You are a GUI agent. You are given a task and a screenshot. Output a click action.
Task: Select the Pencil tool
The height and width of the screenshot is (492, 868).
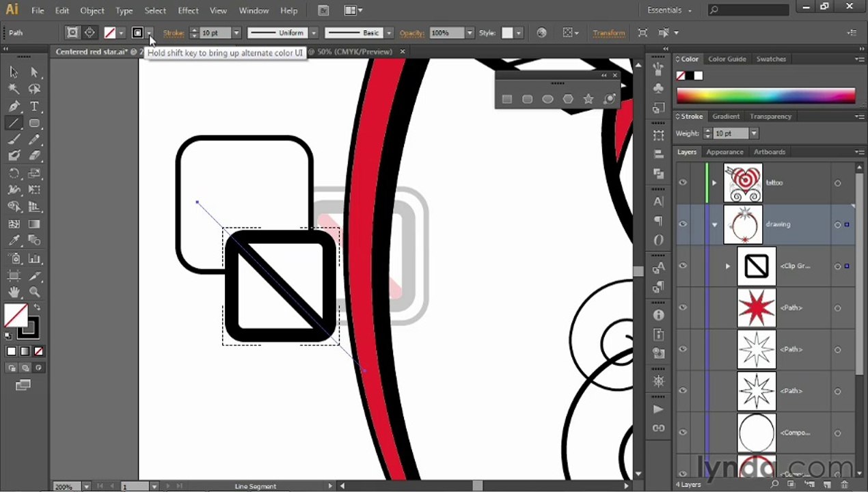click(34, 139)
